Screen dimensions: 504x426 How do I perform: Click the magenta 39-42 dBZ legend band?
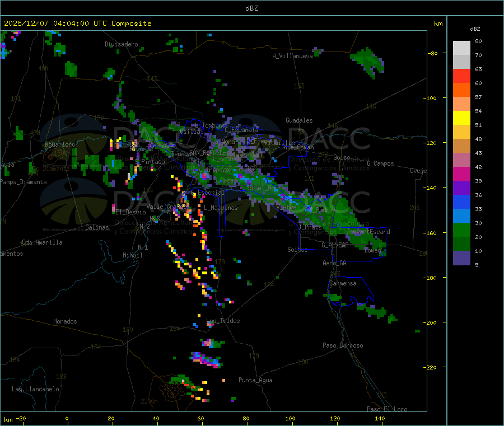tap(461, 174)
